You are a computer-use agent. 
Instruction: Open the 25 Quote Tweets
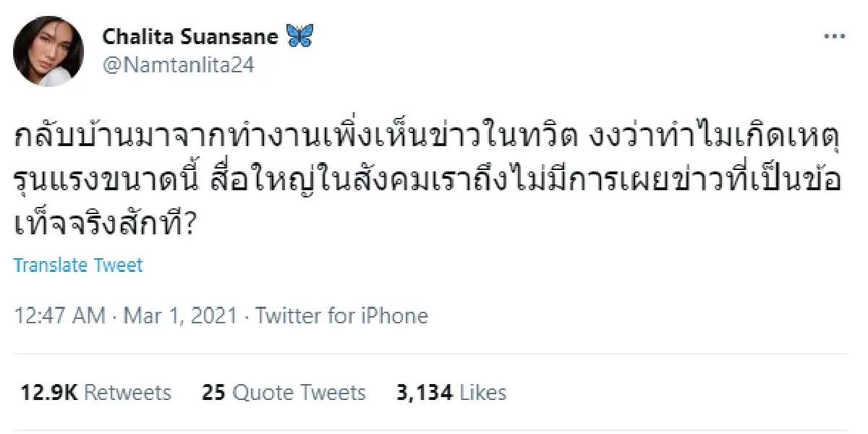(282, 392)
